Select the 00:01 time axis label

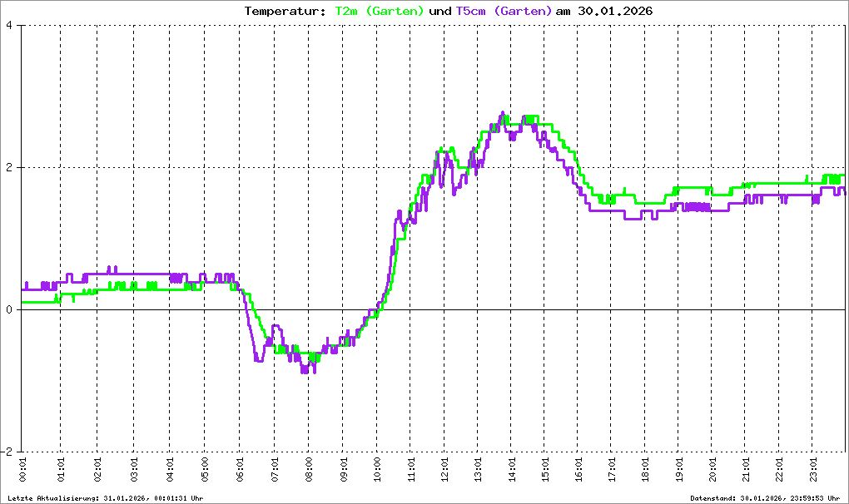tap(22, 470)
